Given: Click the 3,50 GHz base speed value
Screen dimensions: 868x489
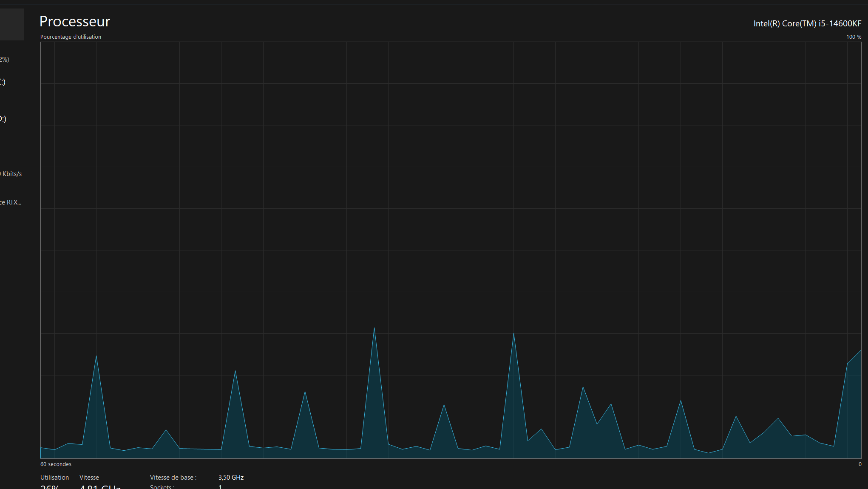Looking at the screenshot, I should 231,477.
